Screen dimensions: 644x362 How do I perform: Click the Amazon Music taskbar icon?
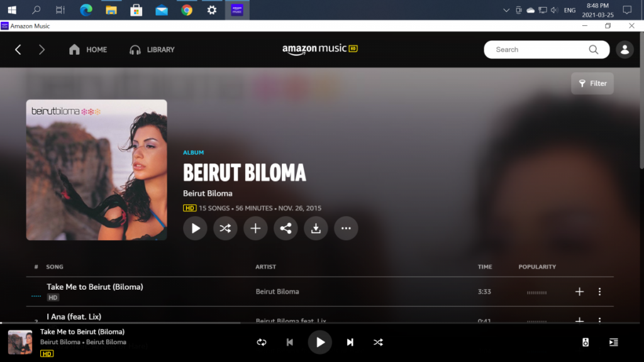pyautogui.click(x=237, y=10)
